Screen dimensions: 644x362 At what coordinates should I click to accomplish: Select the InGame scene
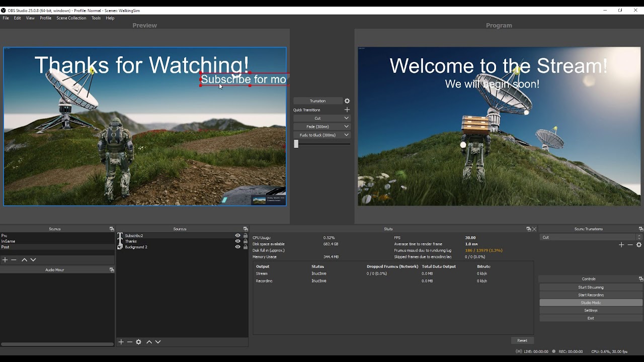(57, 241)
